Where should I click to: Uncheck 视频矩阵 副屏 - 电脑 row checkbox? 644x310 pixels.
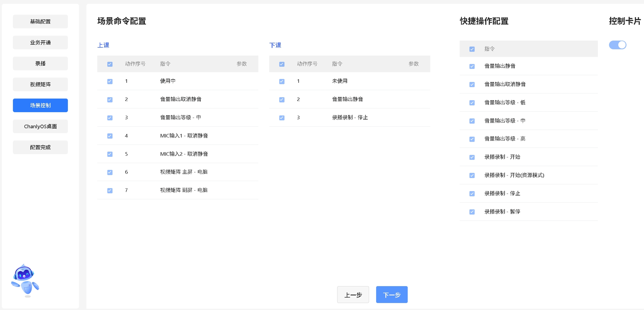(x=110, y=190)
